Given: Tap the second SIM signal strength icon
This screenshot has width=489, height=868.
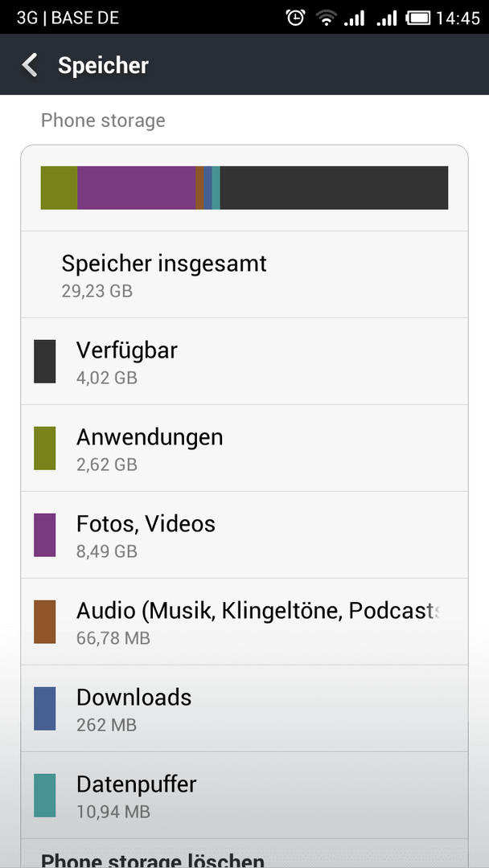Looking at the screenshot, I should click(x=387, y=18).
